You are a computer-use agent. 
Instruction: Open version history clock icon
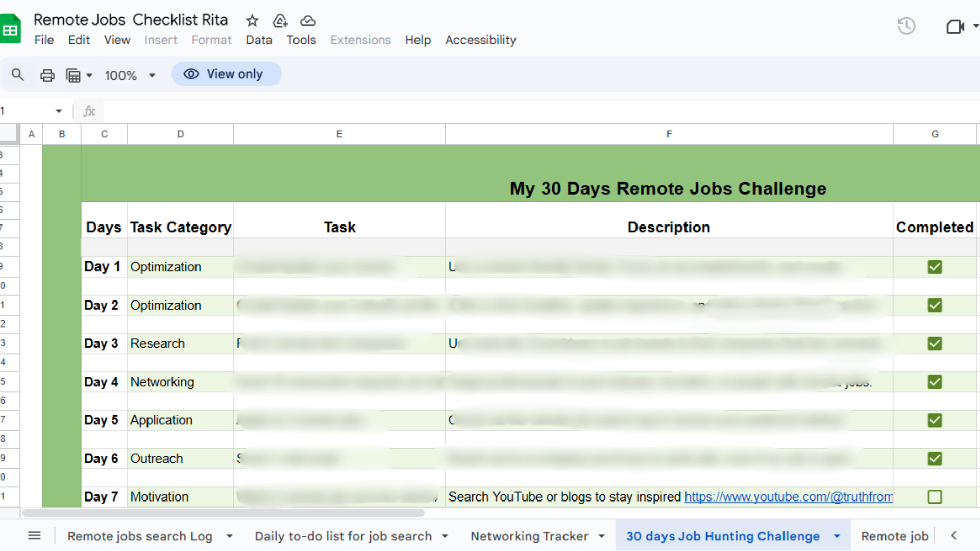(x=906, y=26)
